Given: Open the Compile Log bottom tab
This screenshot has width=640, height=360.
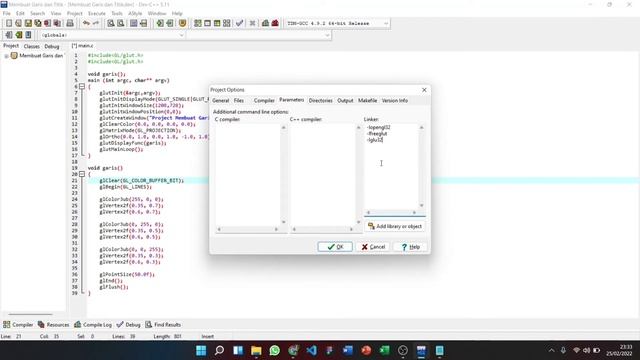Looking at the screenshot, I should pos(93,325).
